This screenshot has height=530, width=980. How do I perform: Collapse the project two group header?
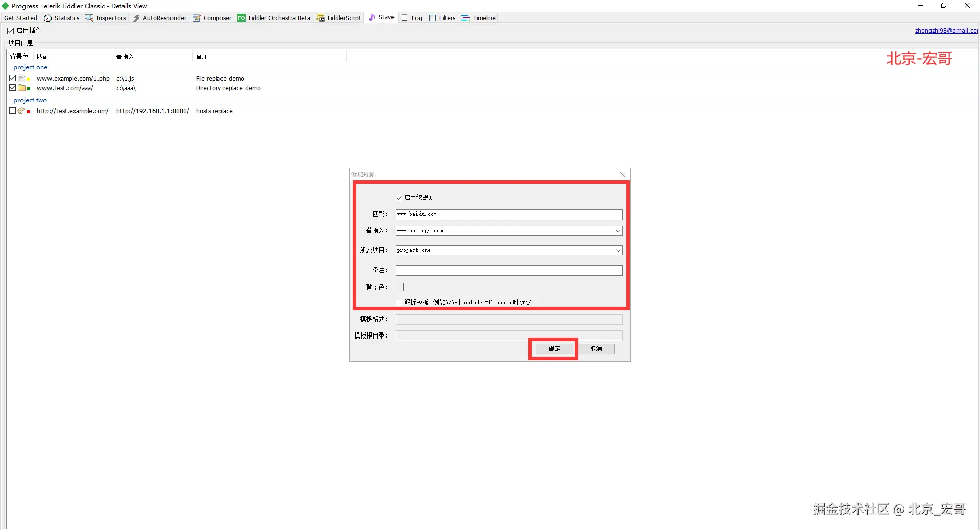click(x=30, y=100)
